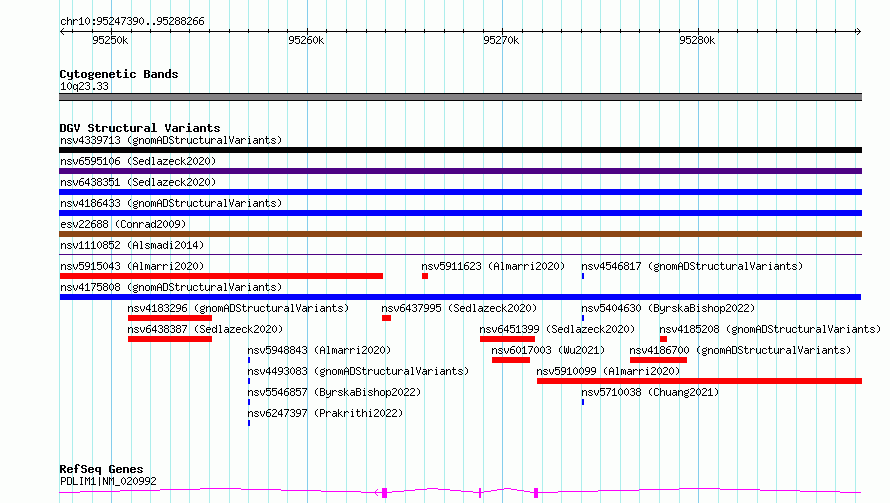Click the blue nsv6438351 variant bar
This screenshot has height=503, width=890.
click(x=460, y=192)
